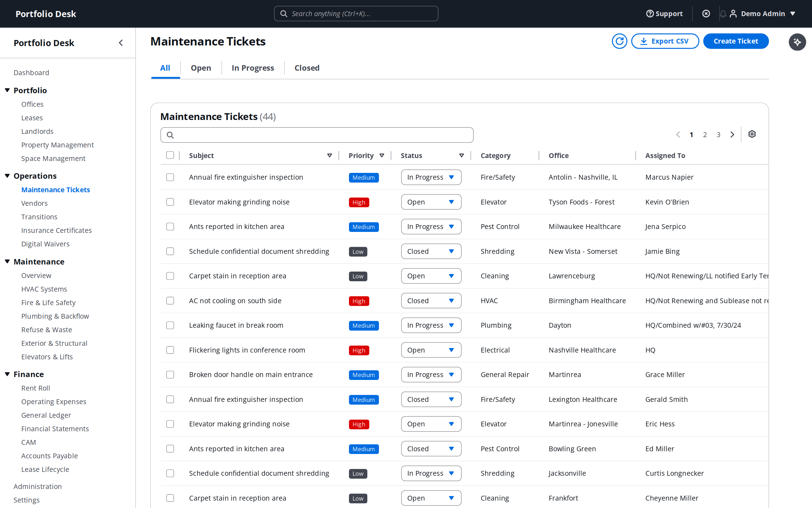Check Annual fire extinguisher Antolin row checkbox

[170, 177]
